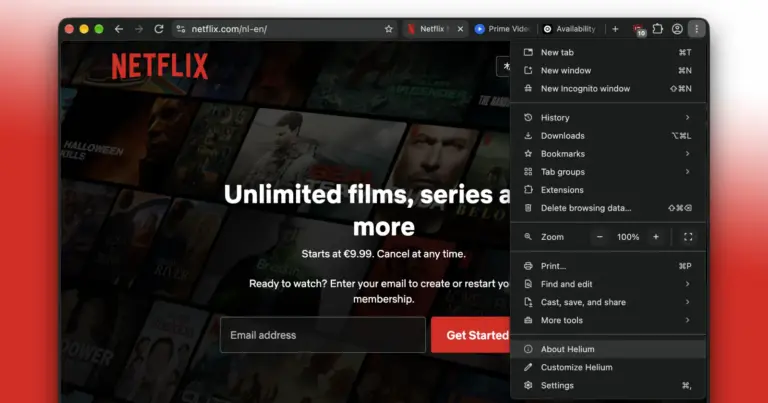
Task: Click the About Helium info icon
Action: pos(528,349)
